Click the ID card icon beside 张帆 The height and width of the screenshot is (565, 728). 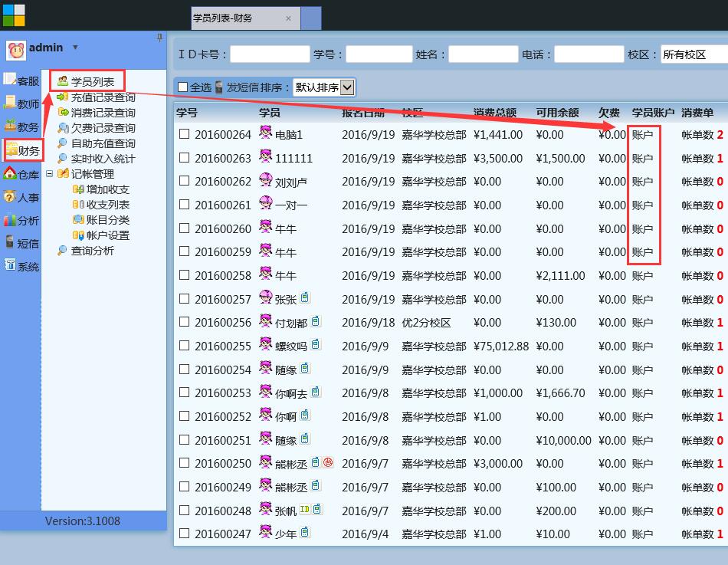[304, 510]
